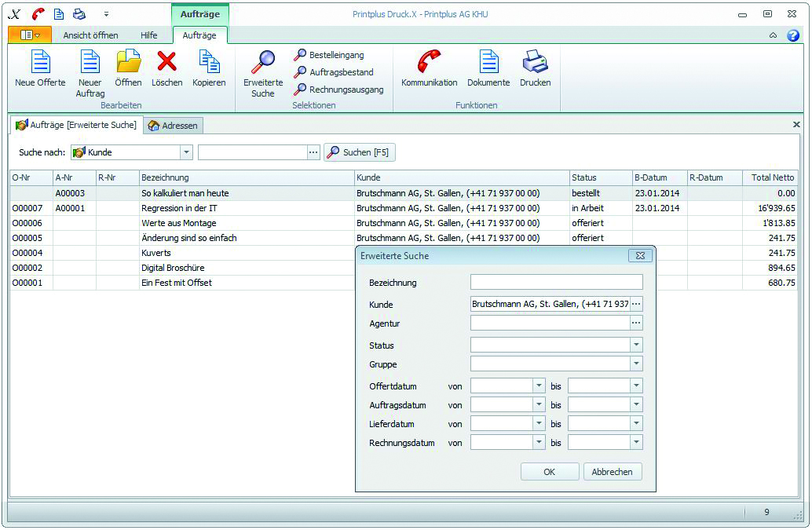
Task: Open the Offertdatum von date picker
Action: pos(539,386)
